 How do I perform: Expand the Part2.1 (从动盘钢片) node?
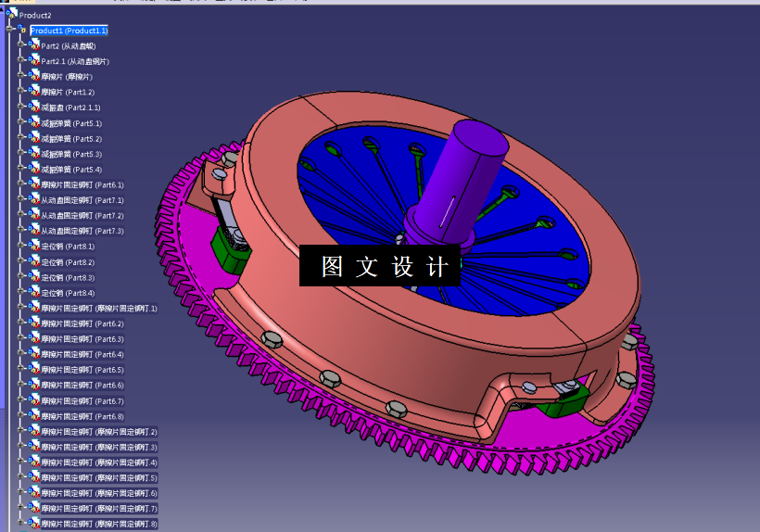20,60
